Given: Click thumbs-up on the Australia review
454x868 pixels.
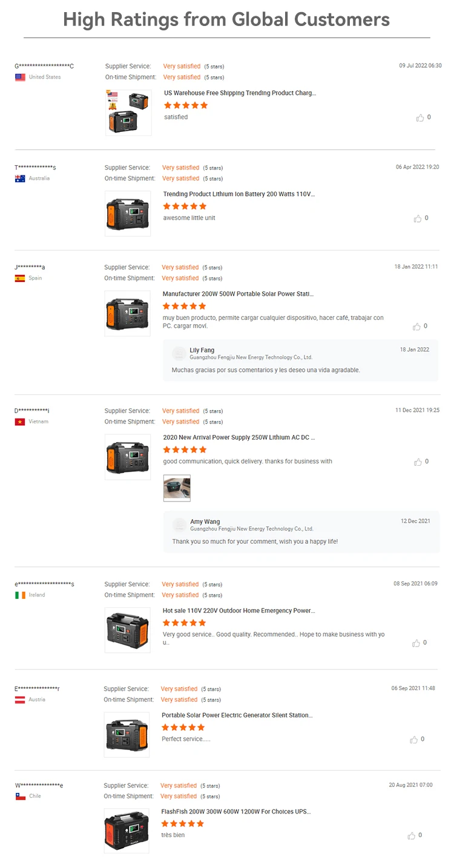Looking at the screenshot, I should [x=418, y=218].
